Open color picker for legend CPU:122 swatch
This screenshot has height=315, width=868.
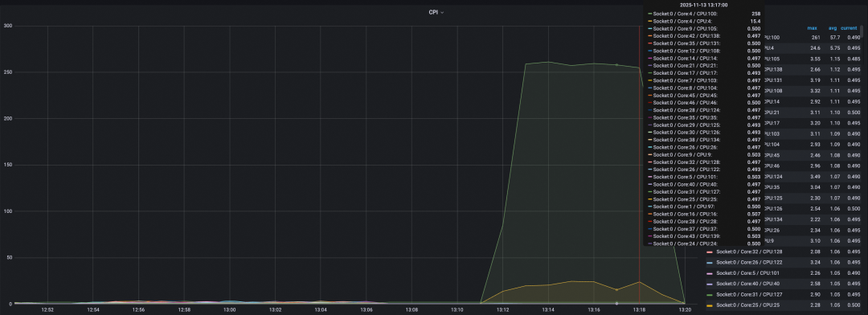pyautogui.click(x=710, y=263)
